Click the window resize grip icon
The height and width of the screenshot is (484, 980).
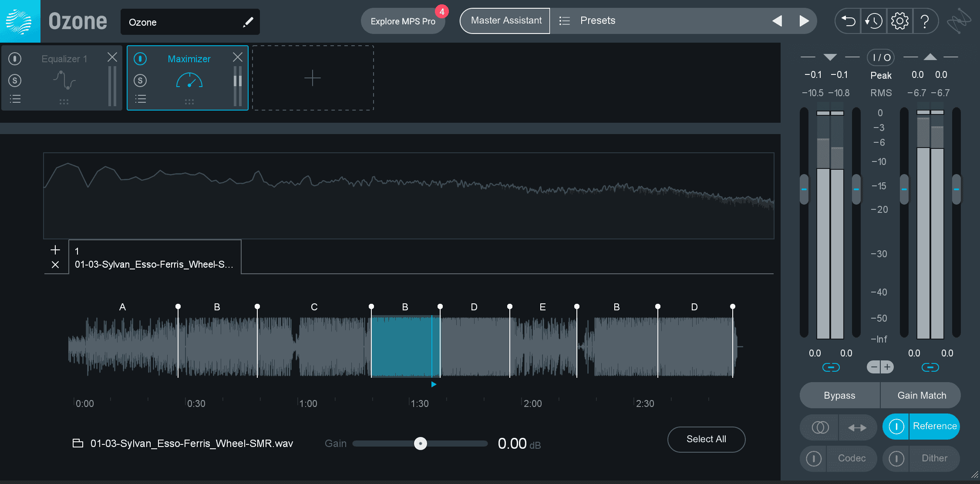975,474
